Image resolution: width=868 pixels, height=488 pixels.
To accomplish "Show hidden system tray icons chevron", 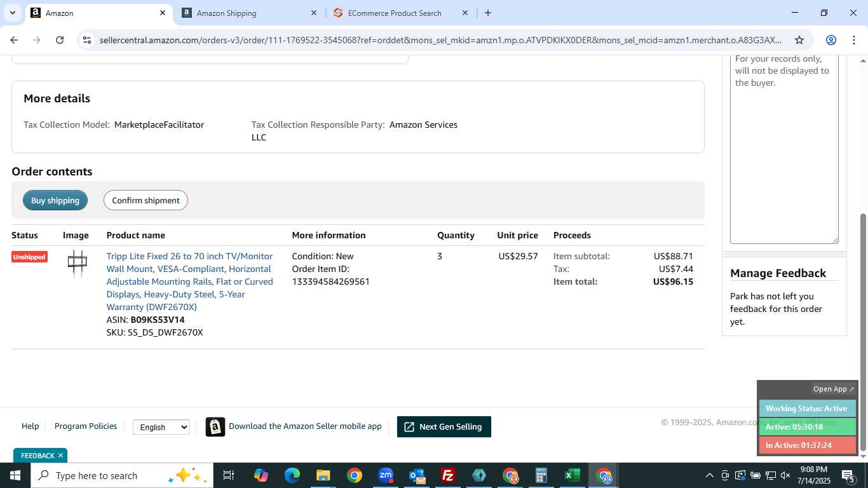I will (x=710, y=475).
